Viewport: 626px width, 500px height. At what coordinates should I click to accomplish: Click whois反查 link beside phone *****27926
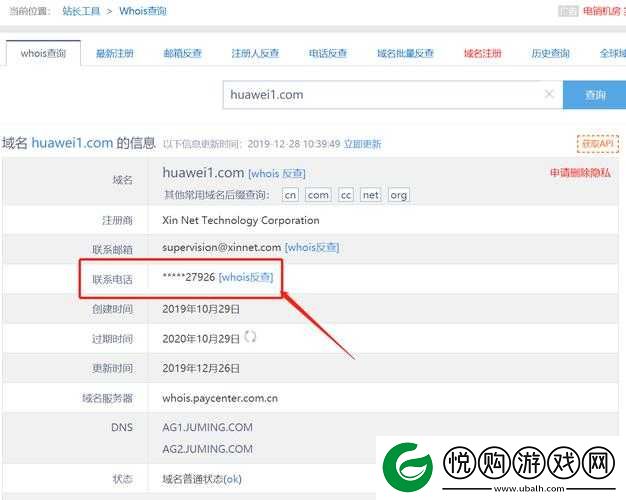pyautogui.click(x=246, y=277)
